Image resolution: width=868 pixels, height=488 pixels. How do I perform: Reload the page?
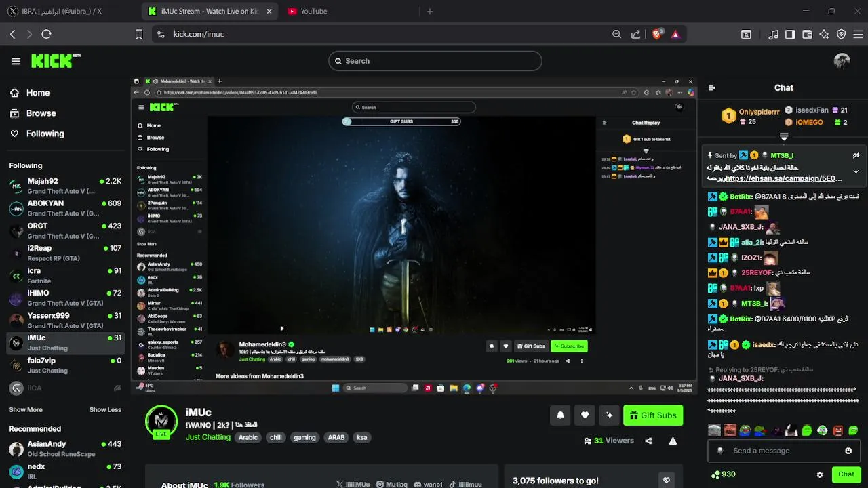(x=46, y=34)
